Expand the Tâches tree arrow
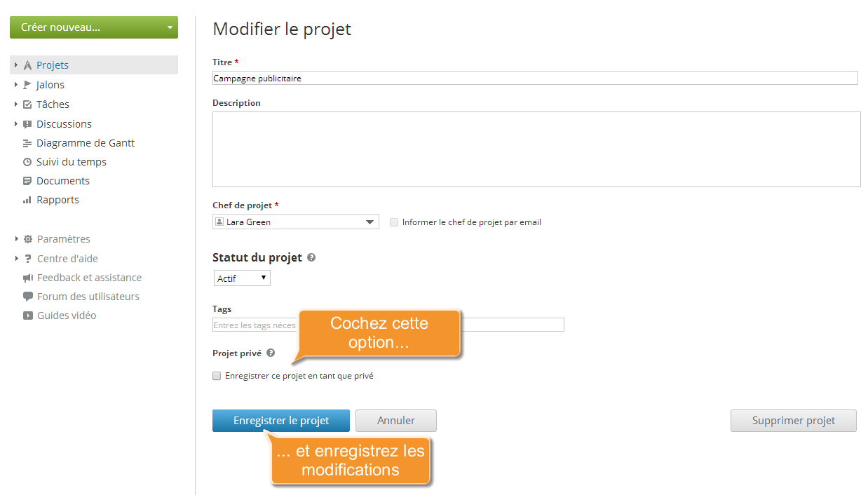The height and width of the screenshot is (495, 868). coord(16,104)
